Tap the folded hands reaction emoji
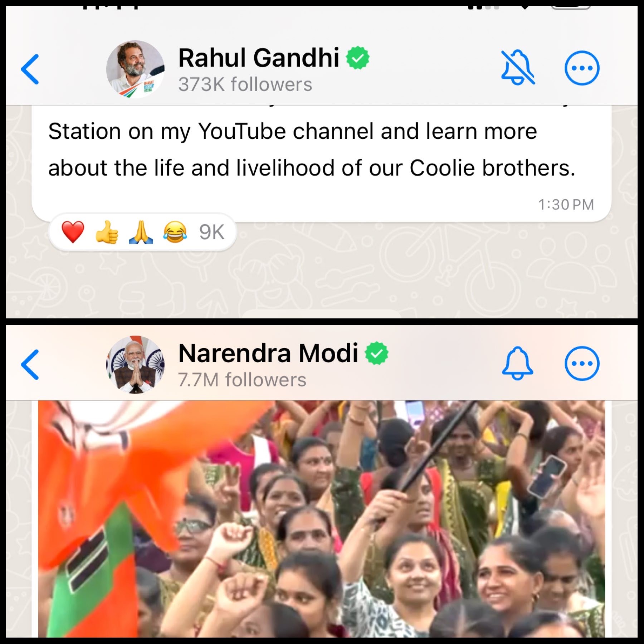 point(141,232)
